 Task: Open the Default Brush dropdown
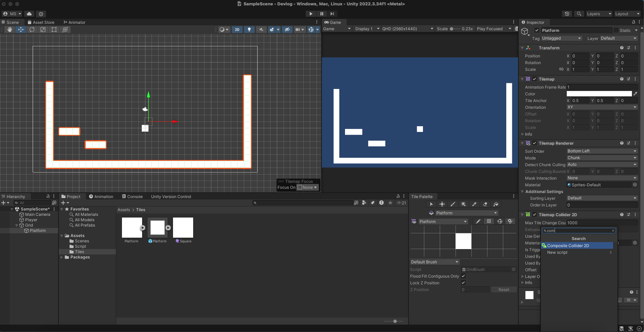pos(435,262)
